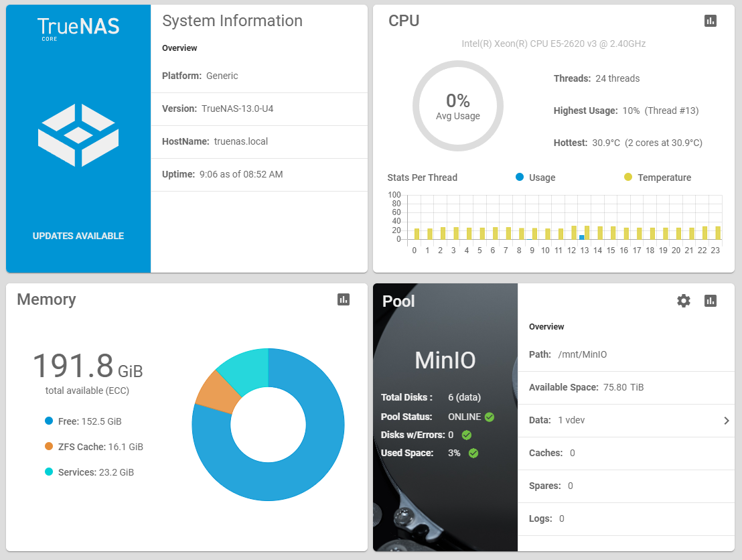Image resolution: width=742 pixels, height=560 pixels.
Task: Click Highest Usage 10% text
Action: [x=626, y=111]
